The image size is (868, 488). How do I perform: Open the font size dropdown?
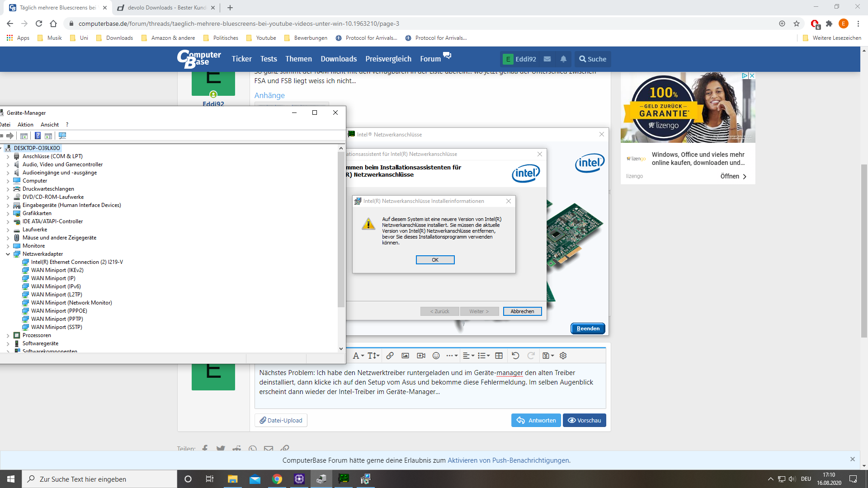(x=373, y=356)
